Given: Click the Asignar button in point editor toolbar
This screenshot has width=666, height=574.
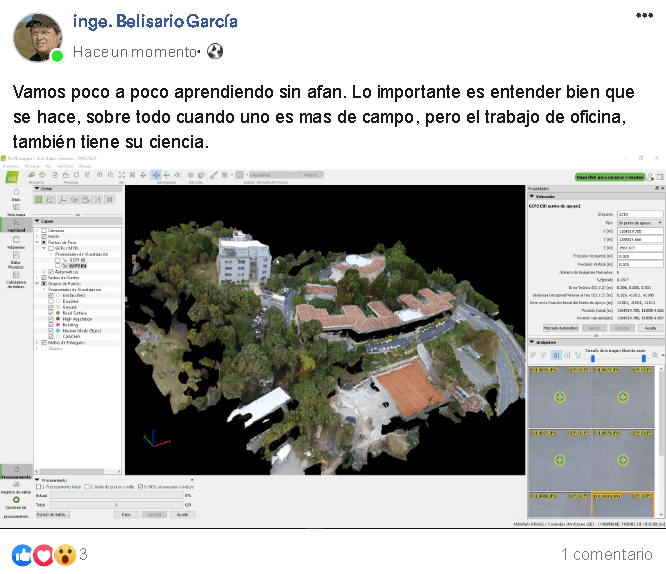Looking at the screenshot, I should tap(310, 175).
